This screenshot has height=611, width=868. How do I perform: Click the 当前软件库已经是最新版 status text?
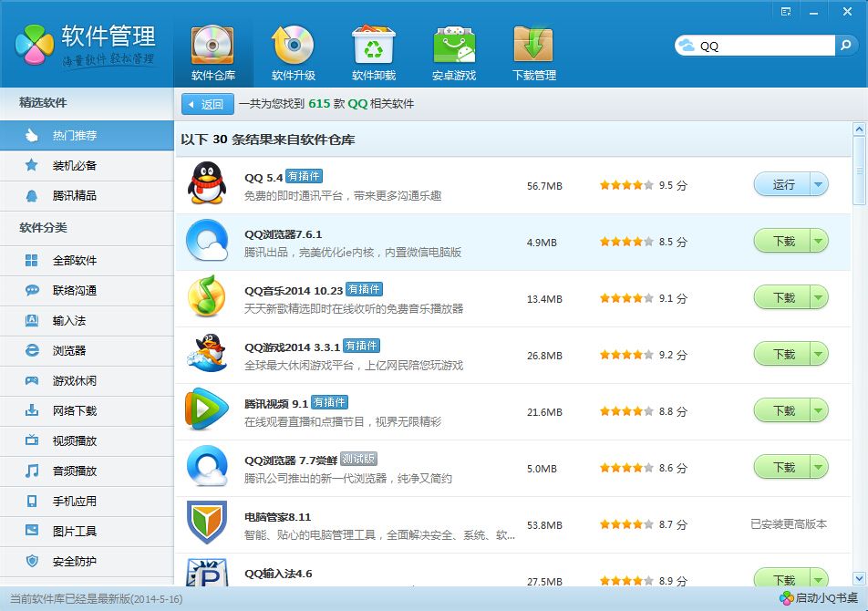pyautogui.click(x=97, y=598)
